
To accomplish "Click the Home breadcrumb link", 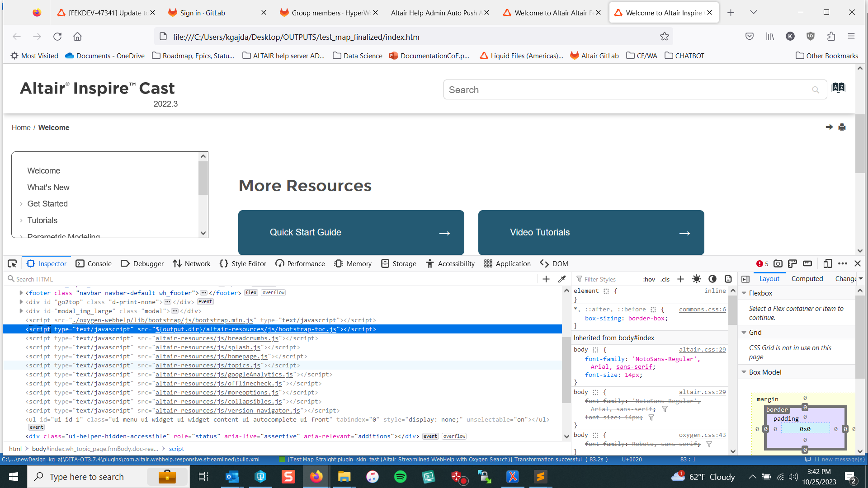I will tap(21, 128).
